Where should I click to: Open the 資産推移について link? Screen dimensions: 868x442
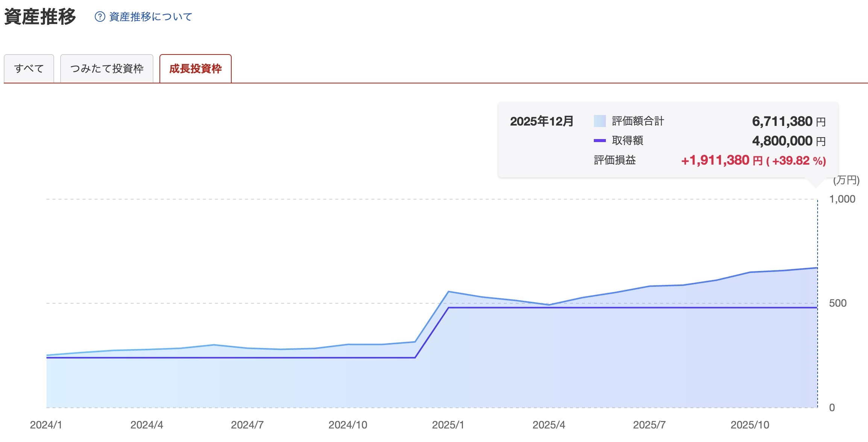pyautogui.click(x=150, y=17)
